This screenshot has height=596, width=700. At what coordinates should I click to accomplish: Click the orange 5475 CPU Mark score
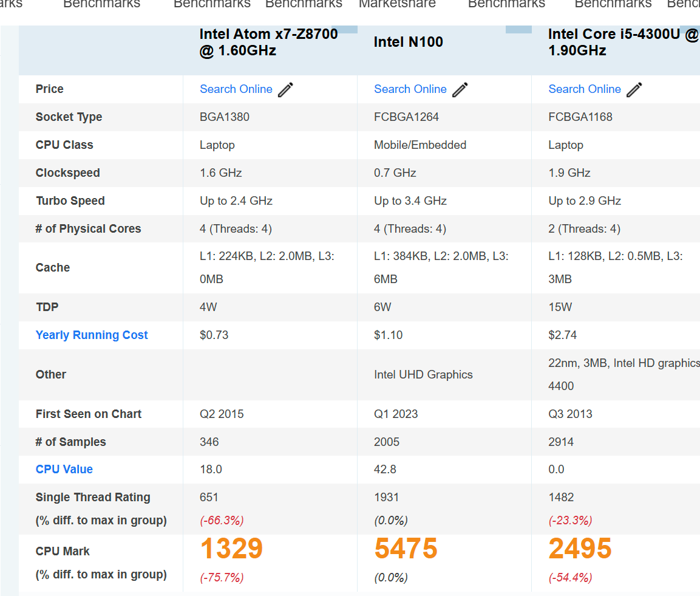(406, 548)
